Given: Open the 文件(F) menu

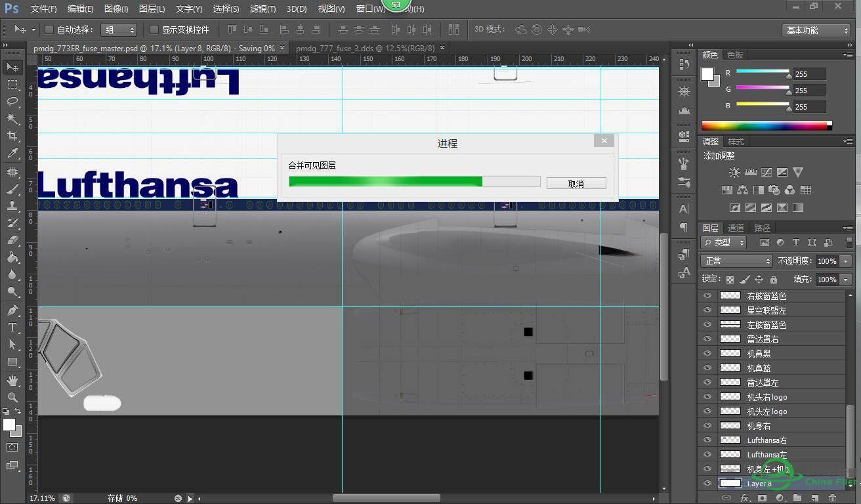Looking at the screenshot, I should pos(44,9).
